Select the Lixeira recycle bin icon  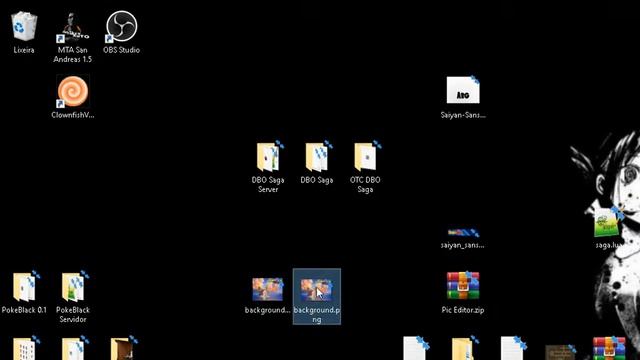point(24,27)
